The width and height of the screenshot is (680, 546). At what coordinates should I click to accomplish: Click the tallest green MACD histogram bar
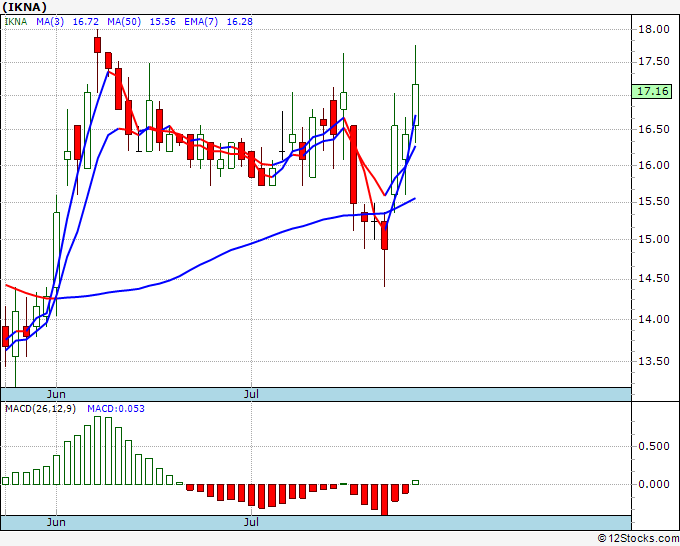click(98, 451)
